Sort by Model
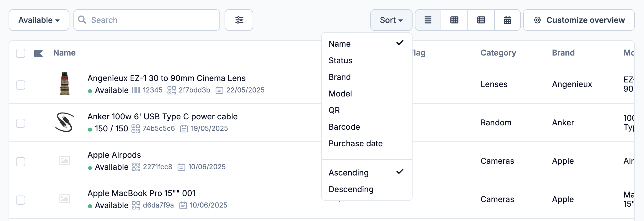The width and height of the screenshot is (644, 221). tap(367, 94)
